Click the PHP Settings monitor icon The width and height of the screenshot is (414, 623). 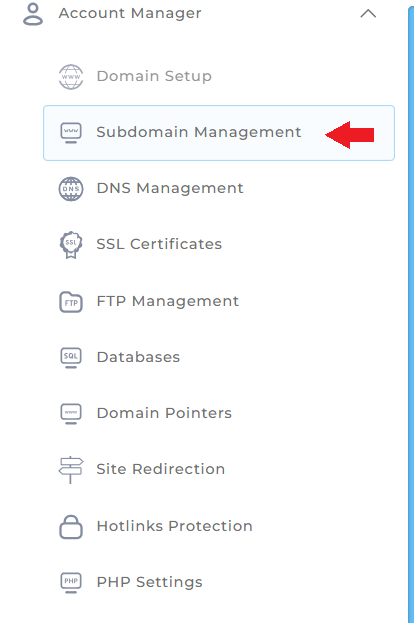71,582
